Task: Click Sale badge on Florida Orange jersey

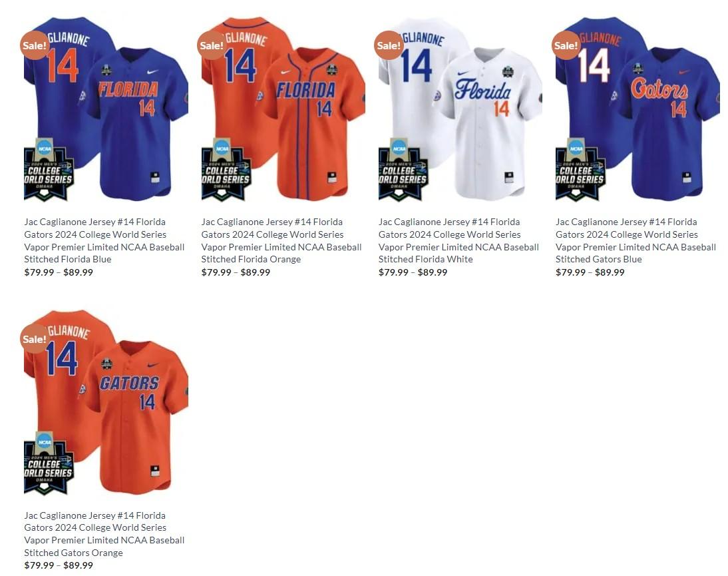Action: point(212,45)
